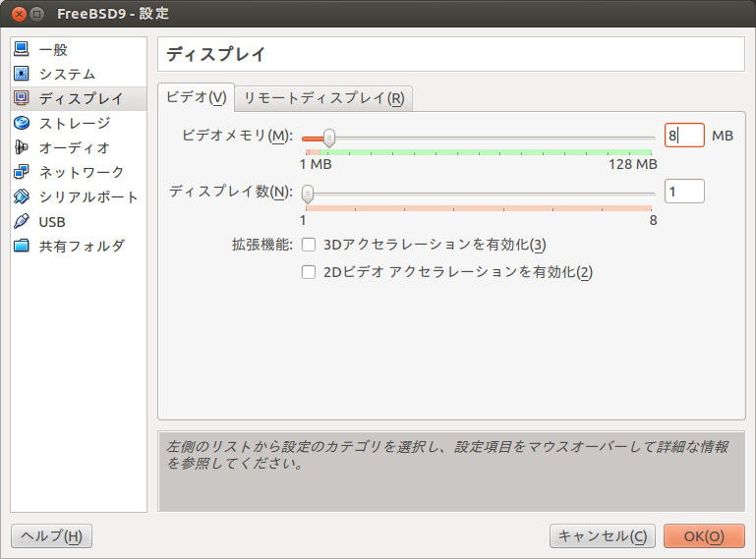Select the ネットワーク (Network) icon
The image size is (756, 559).
click(22, 172)
